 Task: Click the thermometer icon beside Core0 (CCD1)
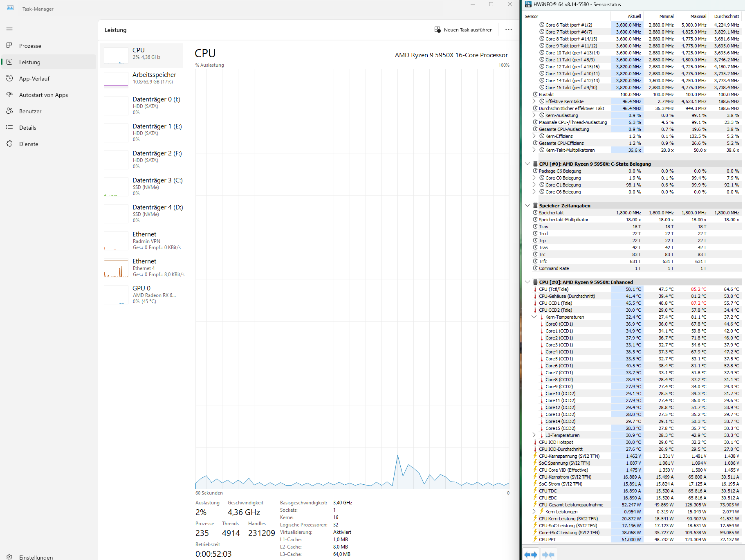tap(541, 324)
